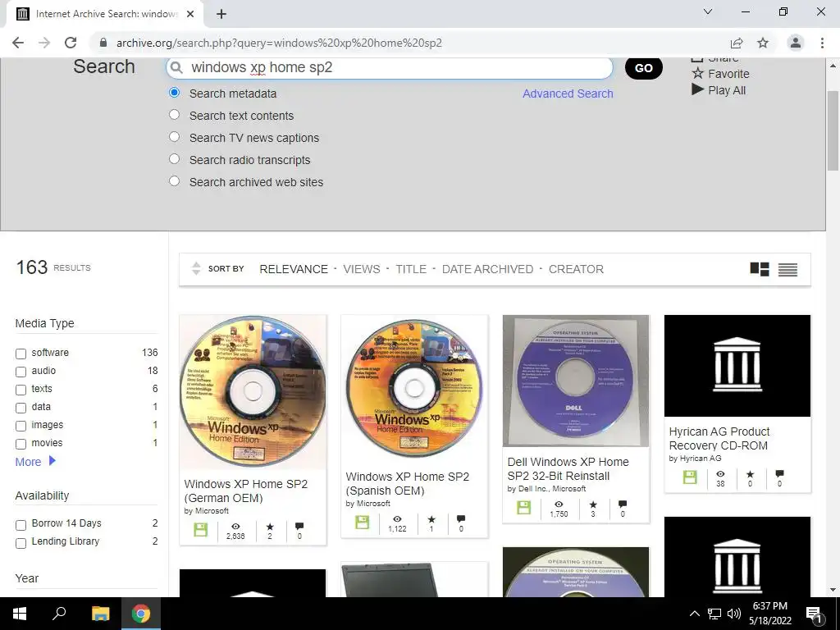This screenshot has width=840, height=630.
Task: Click the address bar URL
Action: tap(279, 43)
